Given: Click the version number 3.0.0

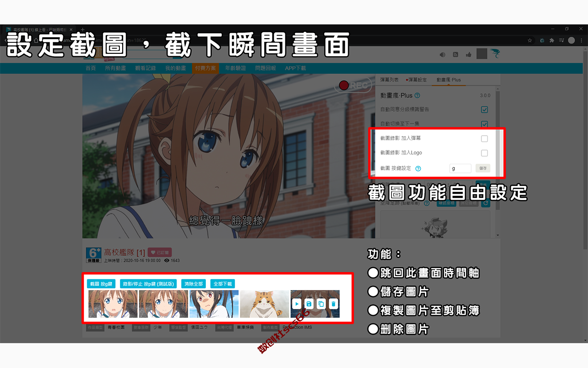Looking at the screenshot, I should click(485, 96).
